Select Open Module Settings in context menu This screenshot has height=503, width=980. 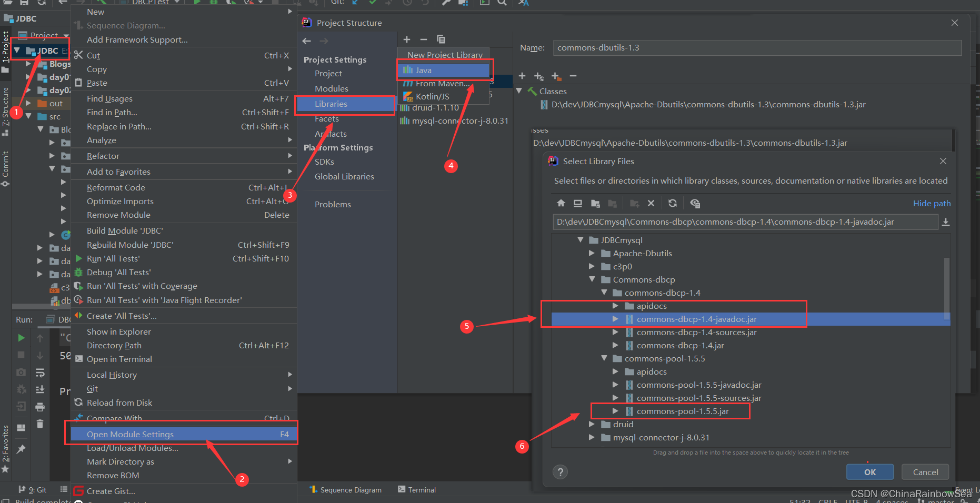click(184, 434)
